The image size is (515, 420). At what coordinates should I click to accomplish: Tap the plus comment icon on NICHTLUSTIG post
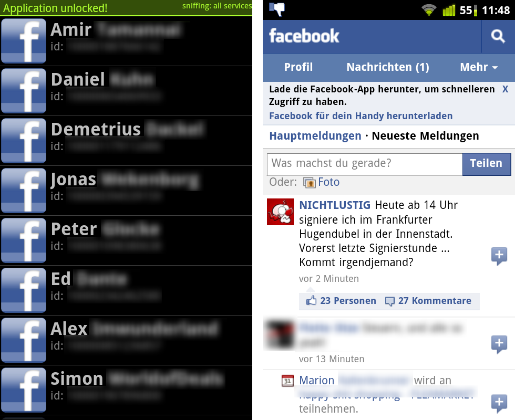click(499, 256)
